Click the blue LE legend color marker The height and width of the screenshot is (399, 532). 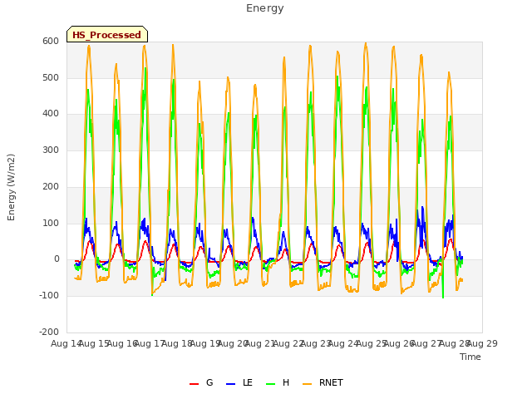coord(230,384)
